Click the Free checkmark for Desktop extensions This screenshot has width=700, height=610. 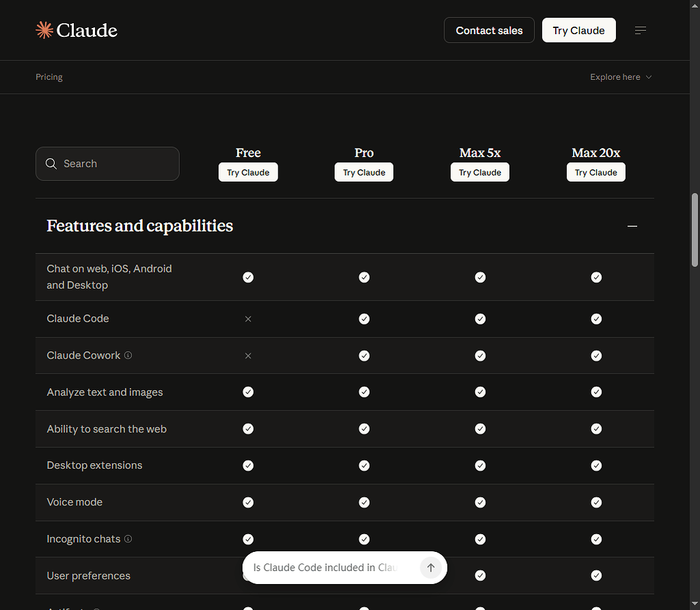248,465
